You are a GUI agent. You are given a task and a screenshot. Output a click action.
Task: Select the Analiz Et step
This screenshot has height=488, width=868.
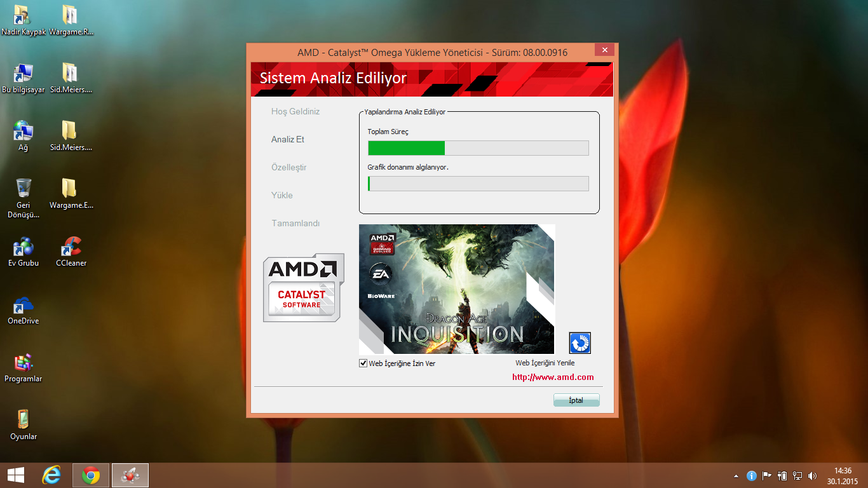click(288, 139)
